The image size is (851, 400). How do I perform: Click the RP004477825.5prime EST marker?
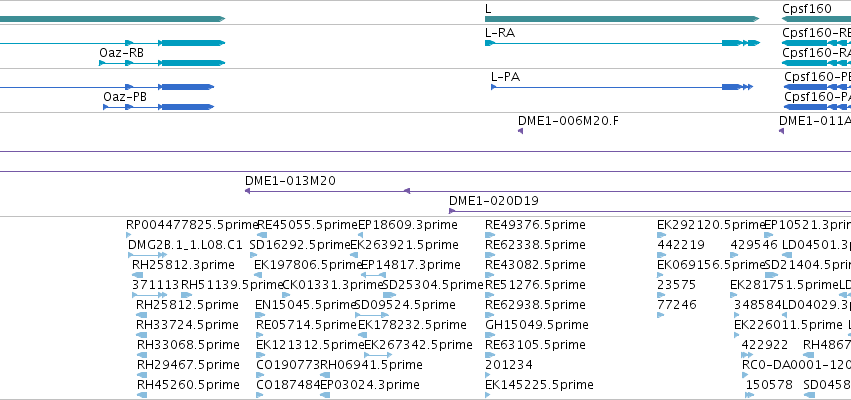pyautogui.click(x=129, y=235)
